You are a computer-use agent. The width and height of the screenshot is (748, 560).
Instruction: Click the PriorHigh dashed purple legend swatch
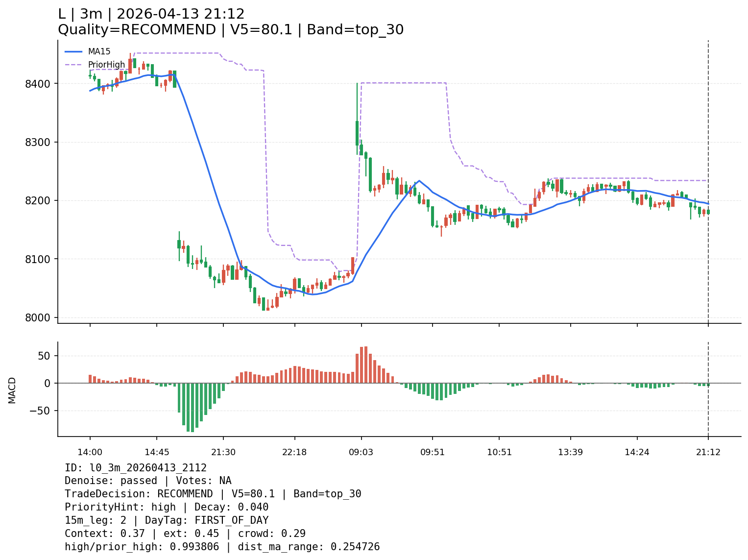point(73,65)
